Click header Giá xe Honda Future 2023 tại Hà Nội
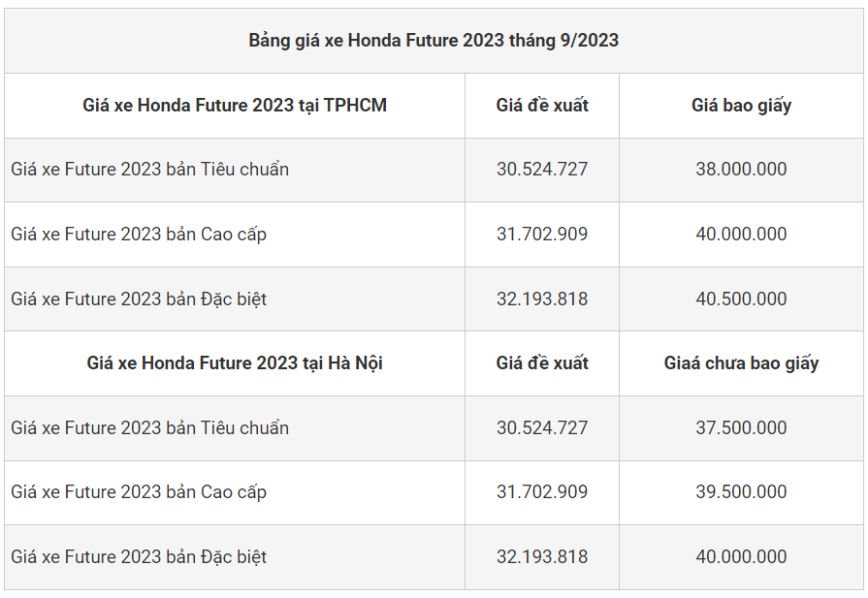The image size is (868, 598). click(235, 363)
